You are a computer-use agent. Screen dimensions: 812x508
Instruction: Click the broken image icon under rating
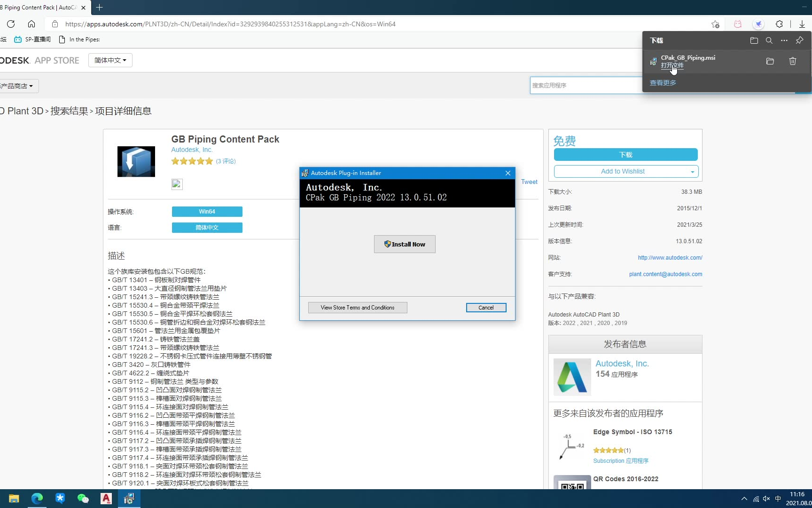tap(177, 184)
